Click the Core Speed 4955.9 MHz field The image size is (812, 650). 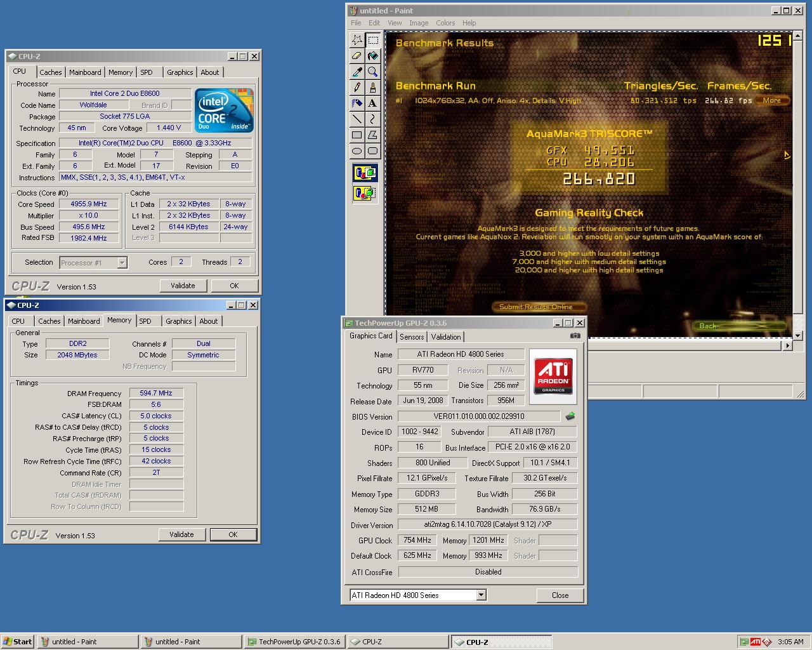point(89,204)
